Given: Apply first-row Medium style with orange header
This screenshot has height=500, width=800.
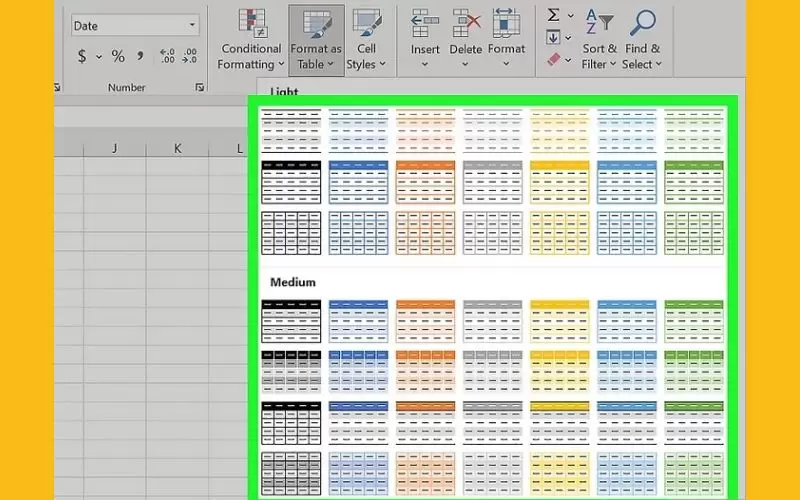Looking at the screenshot, I should click(425, 321).
